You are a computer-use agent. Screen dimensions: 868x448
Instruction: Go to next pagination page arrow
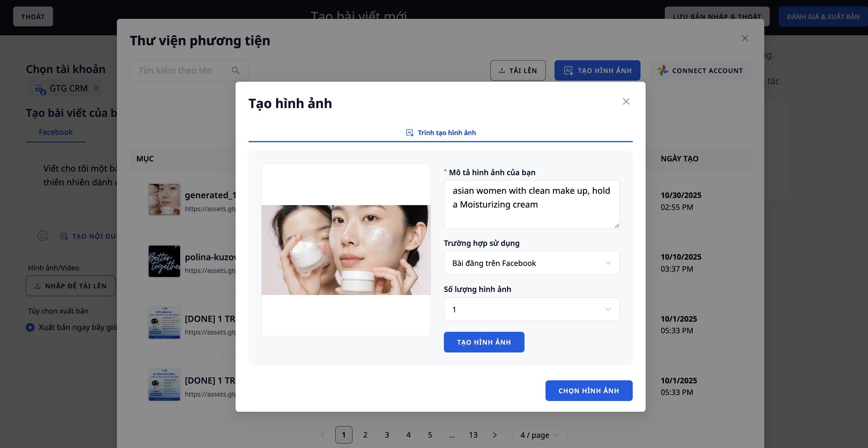[494, 435]
